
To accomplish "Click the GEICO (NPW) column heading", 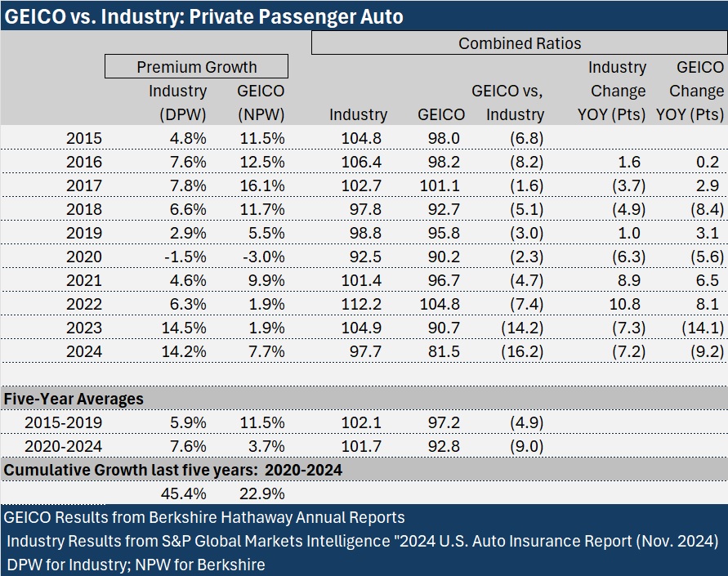I will [x=260, y=103].
